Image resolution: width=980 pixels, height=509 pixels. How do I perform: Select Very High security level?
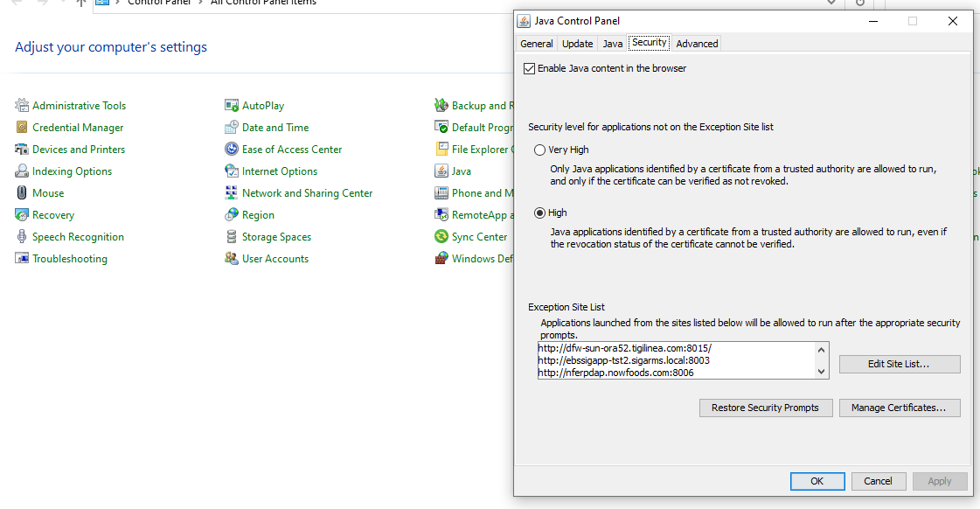click(x=539, y=150)
